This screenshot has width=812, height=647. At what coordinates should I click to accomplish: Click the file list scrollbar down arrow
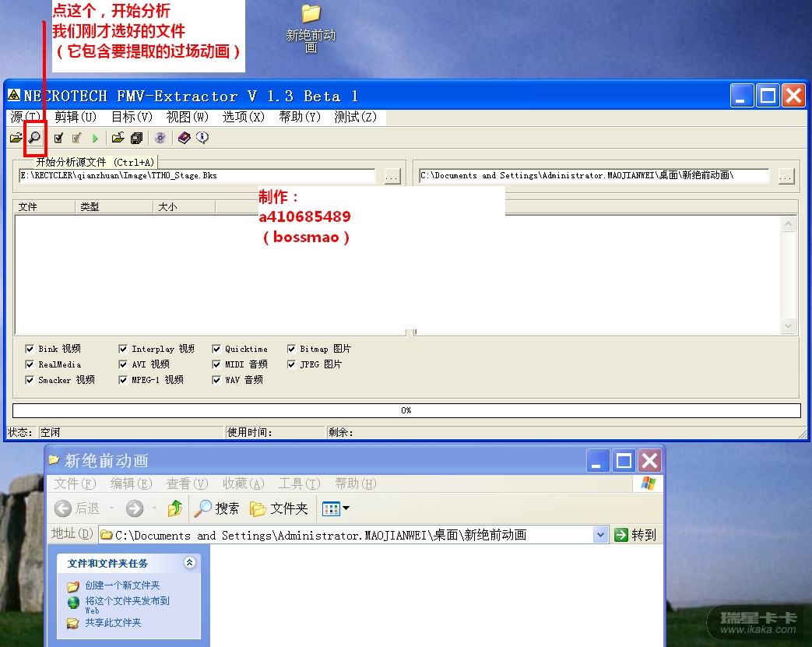pyautogui.click(x=788, y=325)
